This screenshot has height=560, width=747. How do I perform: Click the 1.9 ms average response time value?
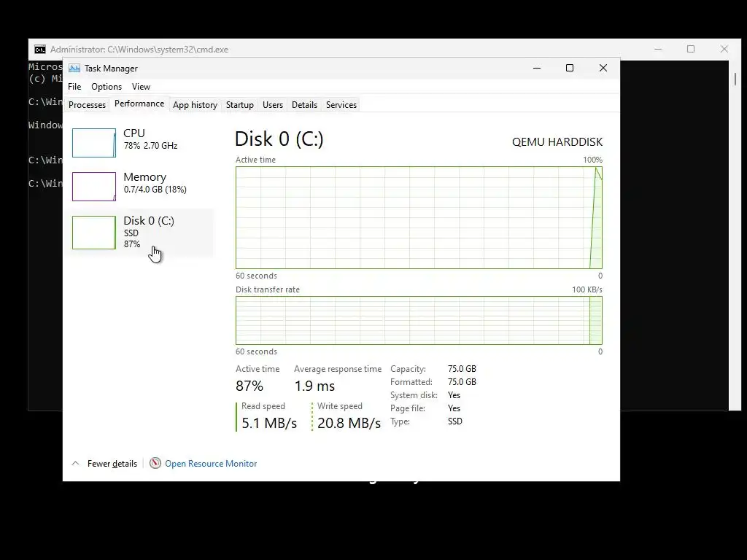click(314, 386)
